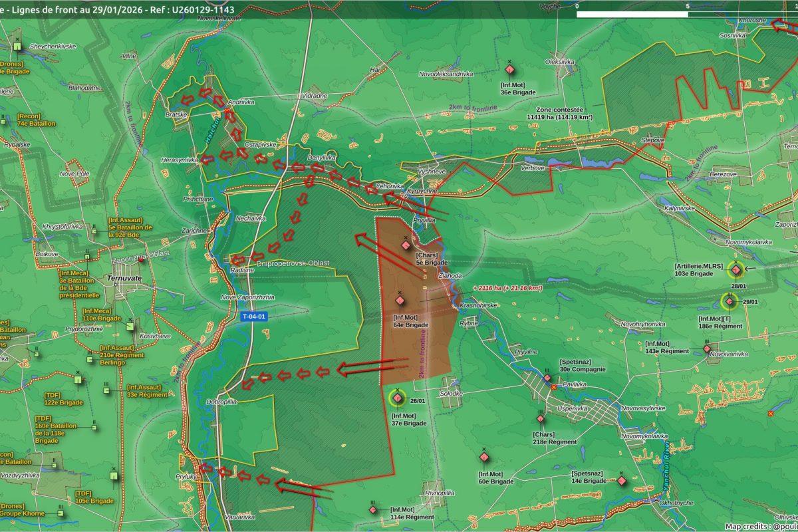Select the 143e Régiment unit marker

click(x=707, y=348)
